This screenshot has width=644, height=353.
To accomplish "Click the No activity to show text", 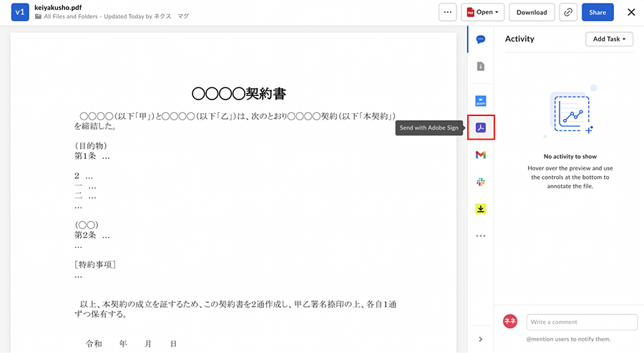I will tap(570, 157).
